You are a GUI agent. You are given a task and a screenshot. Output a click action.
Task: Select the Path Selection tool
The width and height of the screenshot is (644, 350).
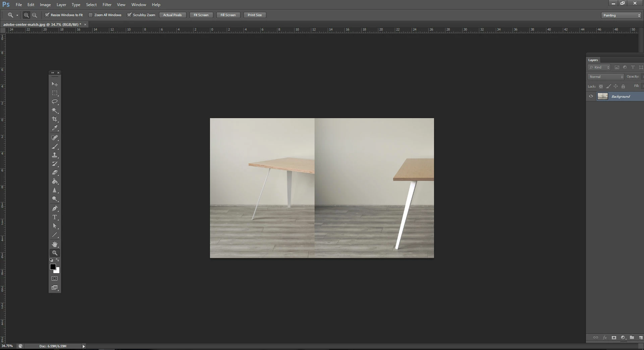(55, 226)
